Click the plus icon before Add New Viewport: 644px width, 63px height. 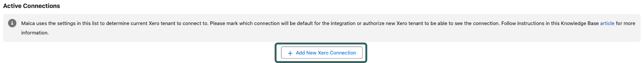[290, 53]
